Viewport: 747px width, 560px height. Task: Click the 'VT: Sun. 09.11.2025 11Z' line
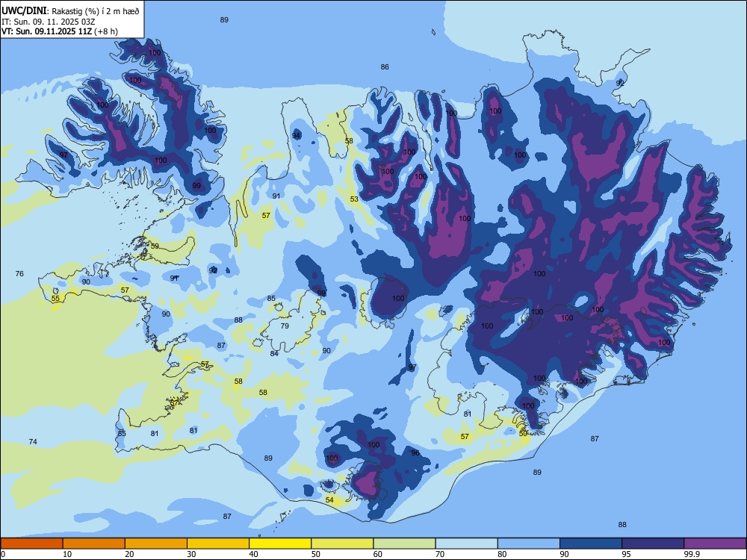click(46, 31)
